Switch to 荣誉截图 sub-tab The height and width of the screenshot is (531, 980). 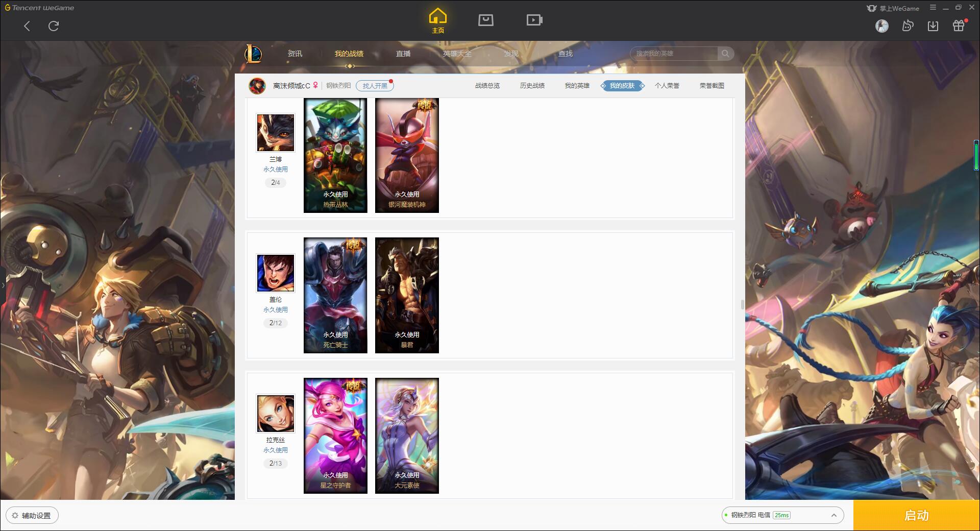[x=712, y=86]
